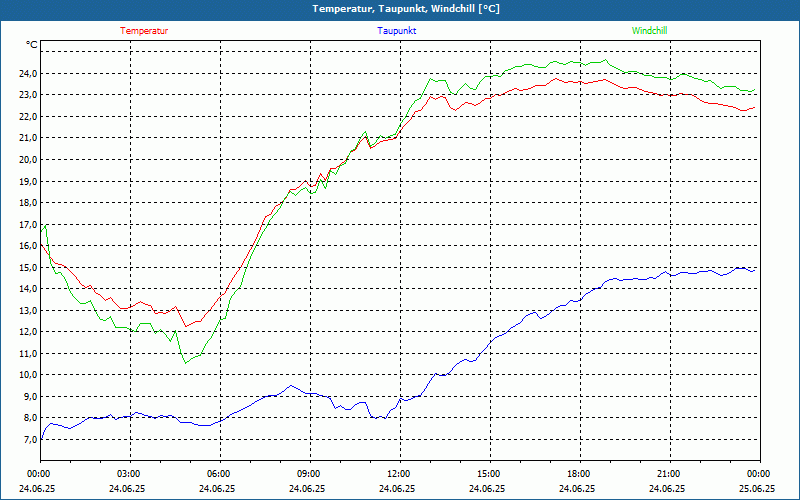Click the green Windchill legend label

coord(649,31)
